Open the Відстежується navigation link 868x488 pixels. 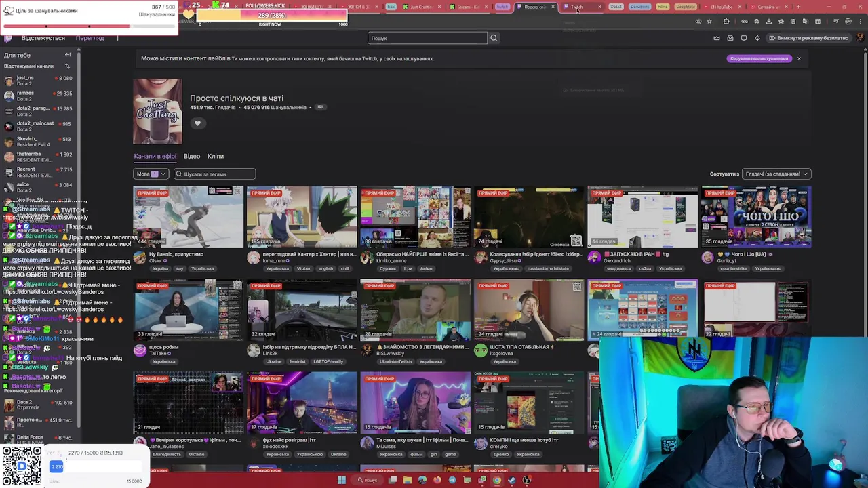(x=43, y=38)
